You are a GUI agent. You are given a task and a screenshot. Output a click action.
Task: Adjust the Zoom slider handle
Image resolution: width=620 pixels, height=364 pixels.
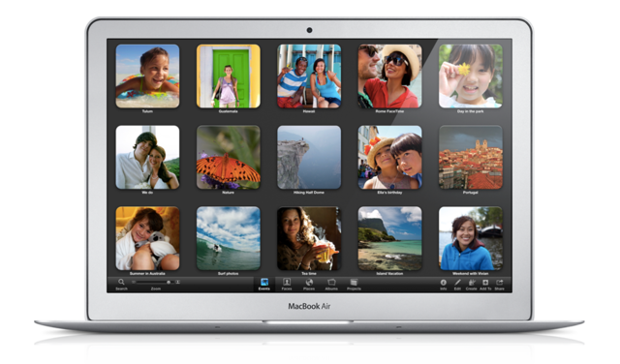pos(169,282)
